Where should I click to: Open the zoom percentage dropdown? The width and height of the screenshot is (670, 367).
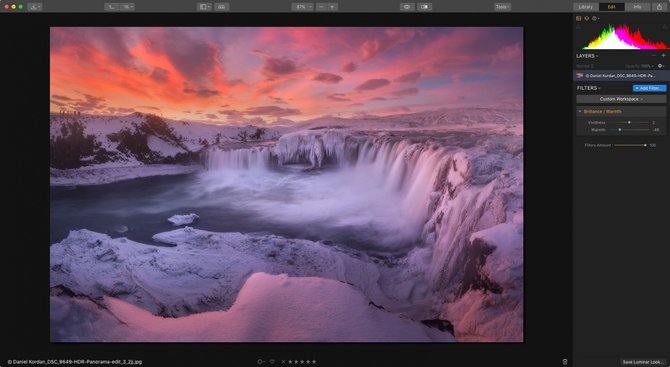point(303,7)
